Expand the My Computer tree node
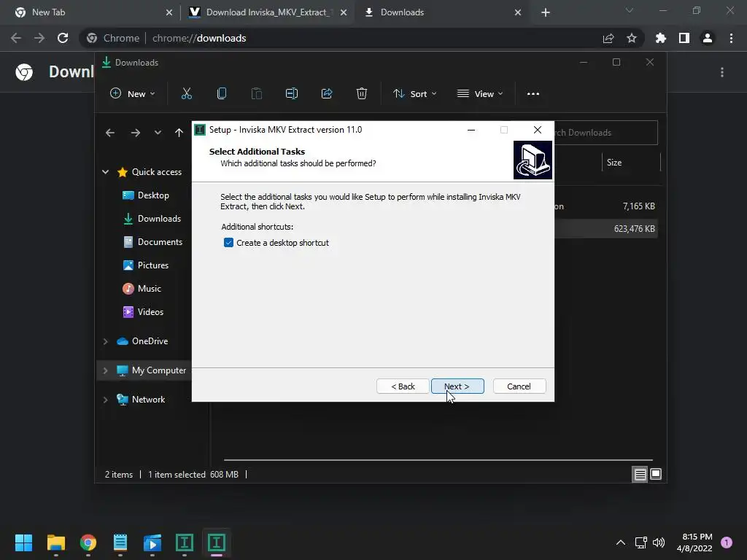This screenshot has width=747, height=560. click(105, 370)
